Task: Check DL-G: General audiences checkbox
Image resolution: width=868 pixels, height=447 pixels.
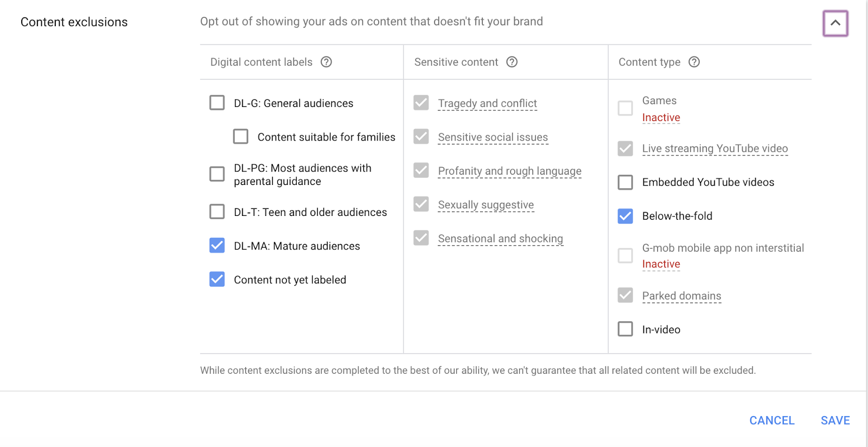Action: point(217,103)
